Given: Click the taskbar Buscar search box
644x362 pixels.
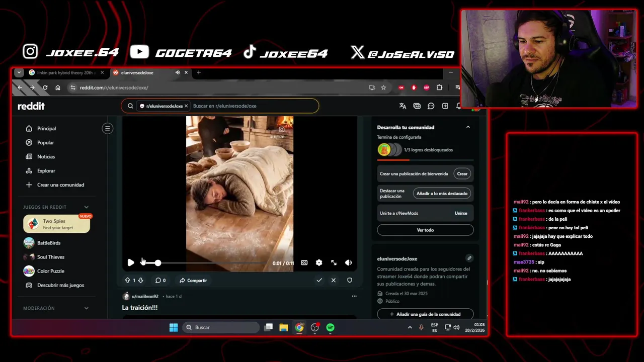Looking at the screenshot, I should pyautogui.click(x=221, y=327).
